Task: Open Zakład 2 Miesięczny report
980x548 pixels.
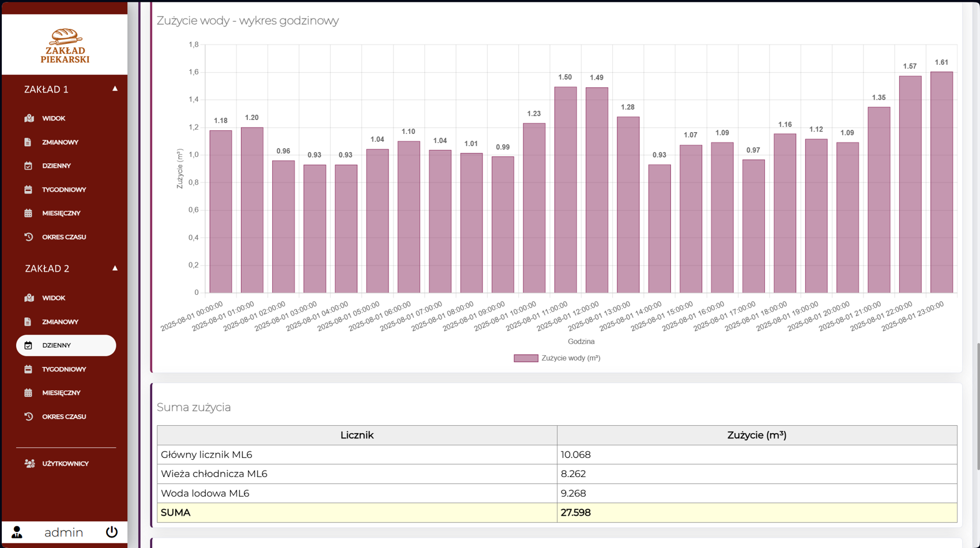Action: 61,393
